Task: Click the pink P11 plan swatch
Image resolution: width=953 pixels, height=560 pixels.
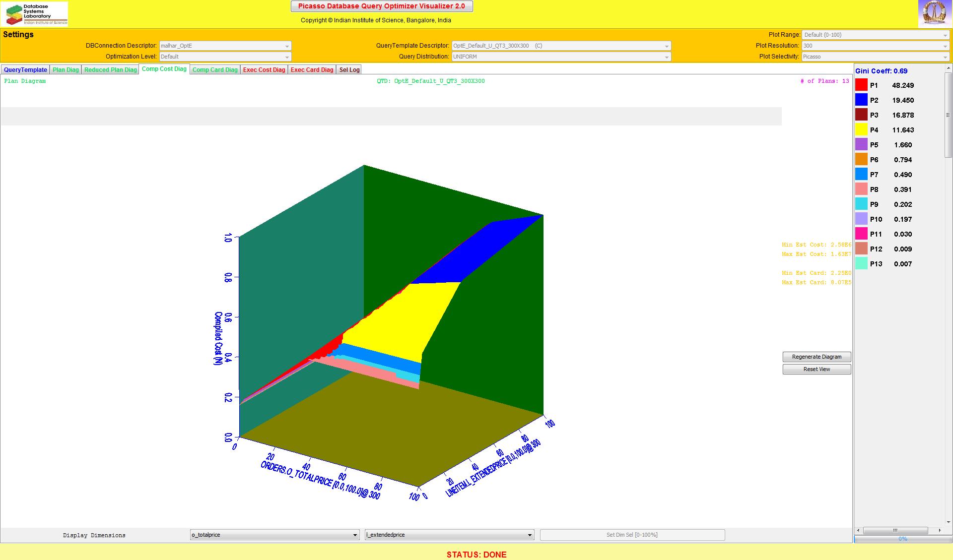Action: pos(861,234)
